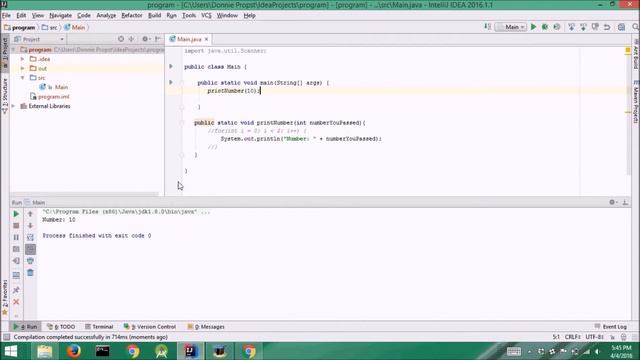This screenshot has width=640, height=360.
Task: Restore layout icon in Run panel
Action: click(16, 276)
